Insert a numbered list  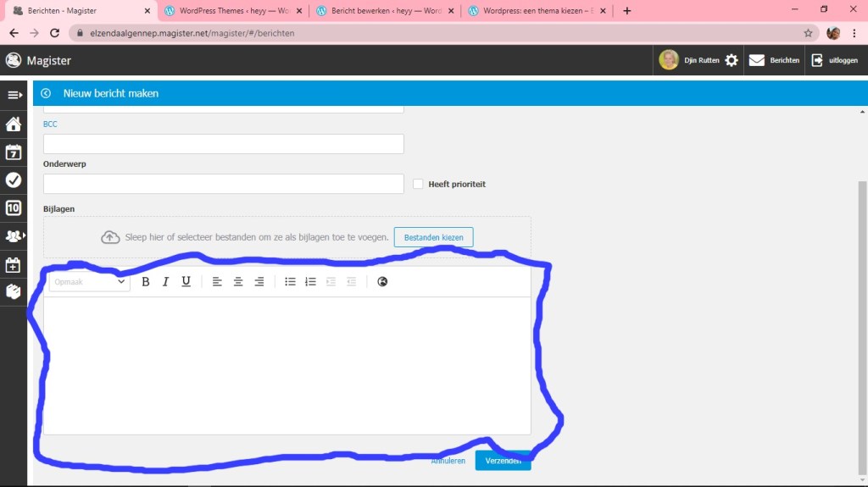coord(310,282)
